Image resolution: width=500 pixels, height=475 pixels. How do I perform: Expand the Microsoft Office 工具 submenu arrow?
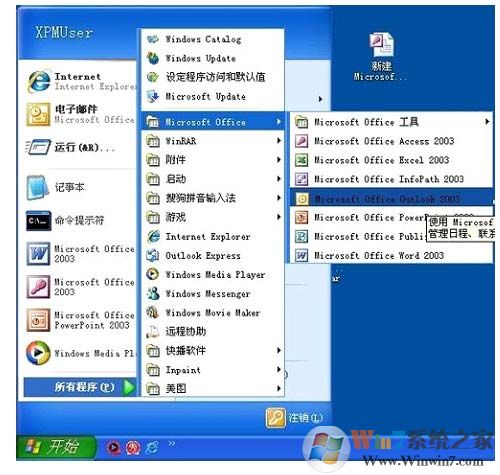click(x=487, y=122)
